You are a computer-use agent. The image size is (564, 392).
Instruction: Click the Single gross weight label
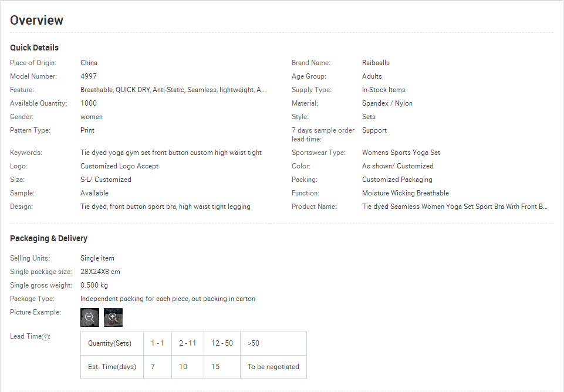coord(41,285)
